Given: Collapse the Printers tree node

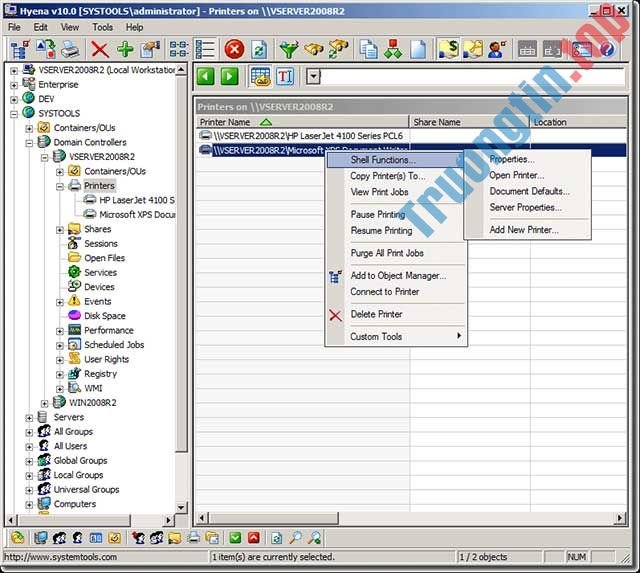Looking at the screenshot, I should [x=60, y=186].
